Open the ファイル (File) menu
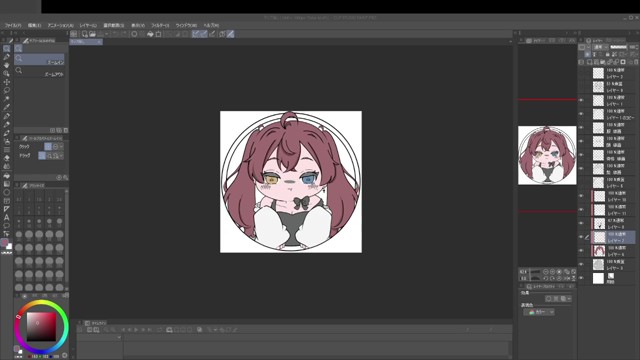Viewport: 640px width, 360px height. (x=13, y=25)
